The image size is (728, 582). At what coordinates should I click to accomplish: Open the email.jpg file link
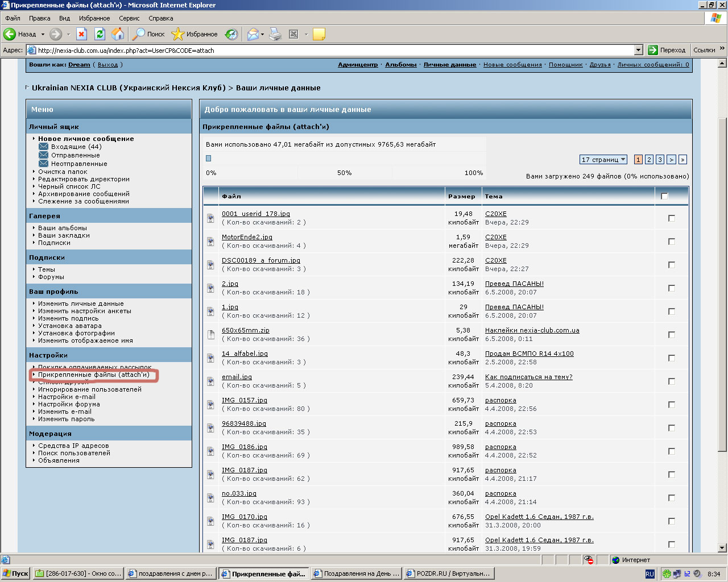pos(237,377)
